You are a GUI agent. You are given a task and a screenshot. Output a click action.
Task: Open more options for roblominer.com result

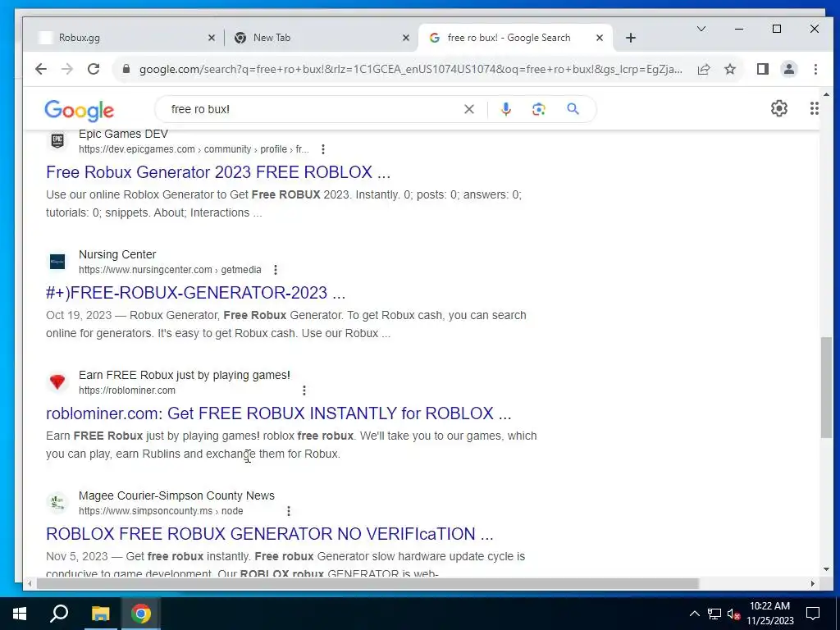coord(304,390)
